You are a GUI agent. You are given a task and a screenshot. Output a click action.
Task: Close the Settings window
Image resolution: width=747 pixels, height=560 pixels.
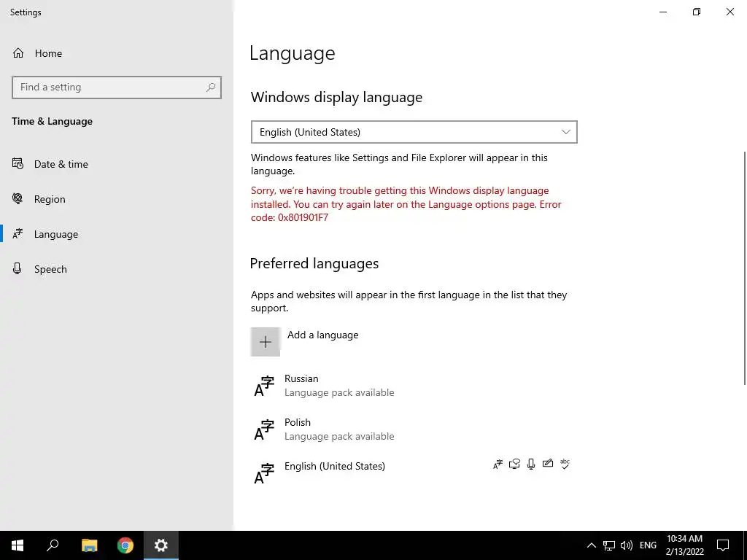[729, 12]
